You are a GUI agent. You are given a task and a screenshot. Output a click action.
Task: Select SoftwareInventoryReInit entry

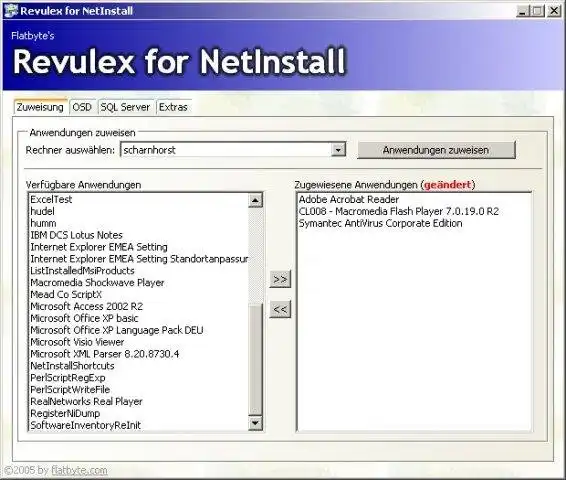click(x=138, y=425)
